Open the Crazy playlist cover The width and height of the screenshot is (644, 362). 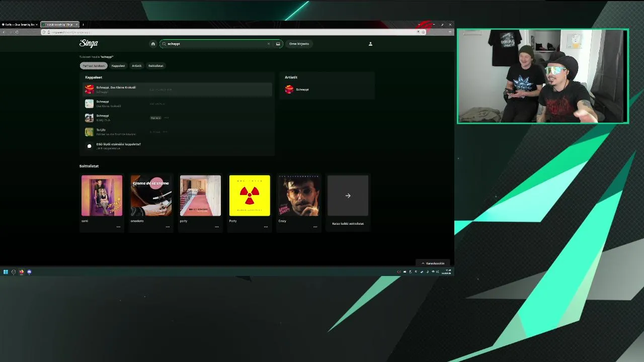[299, 196]
